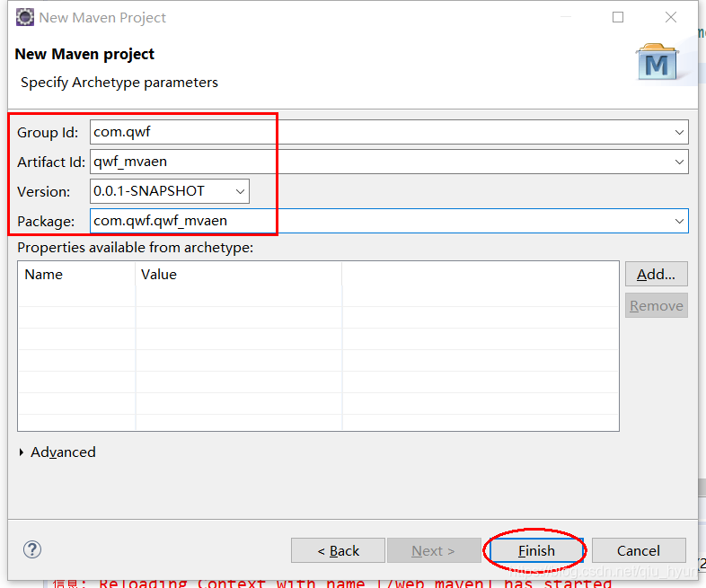Open the Group Id dropdown arrow

tap(679, 132)
